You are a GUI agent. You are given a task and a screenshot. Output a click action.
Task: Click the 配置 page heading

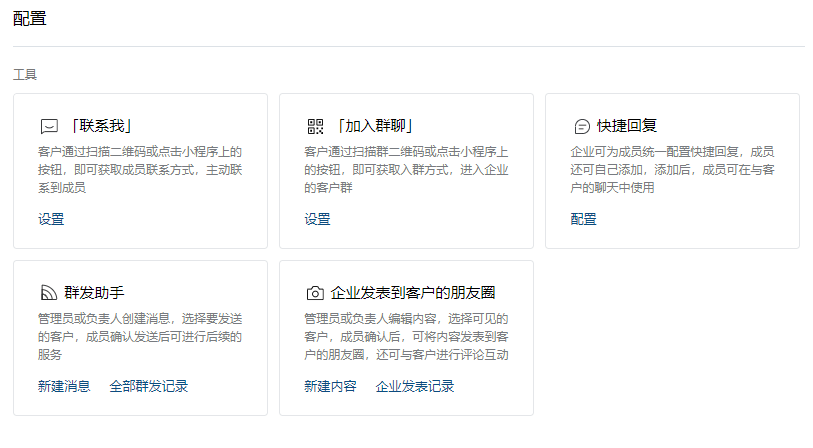coord(30,19)
